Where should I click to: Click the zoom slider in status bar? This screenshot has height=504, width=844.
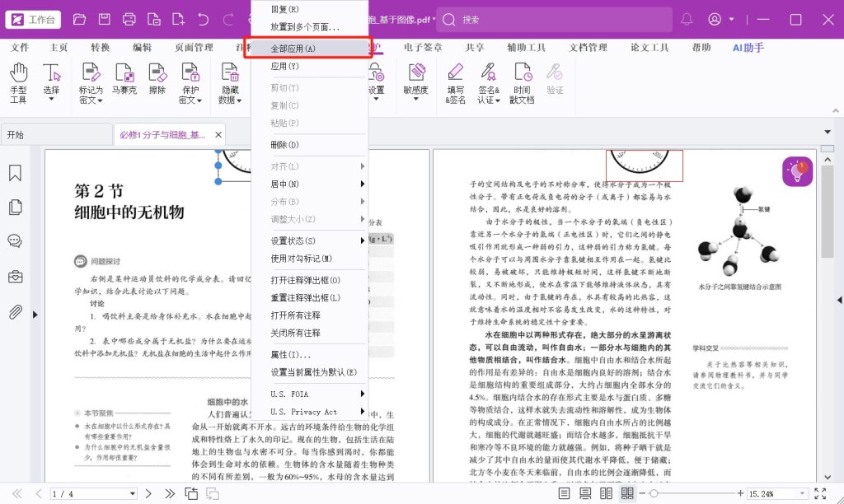pyautogui.click(x=692, y=493)
